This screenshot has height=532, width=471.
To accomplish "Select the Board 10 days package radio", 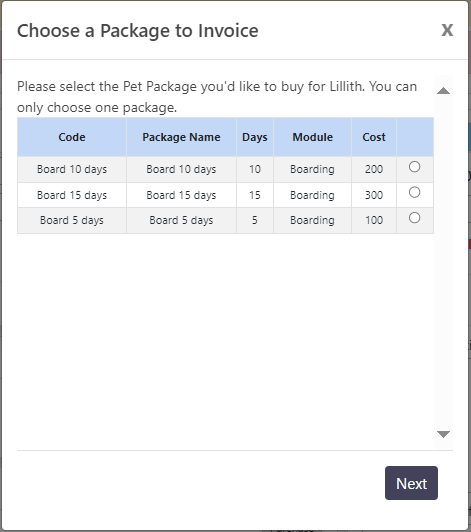I will [x=414, y=167].
